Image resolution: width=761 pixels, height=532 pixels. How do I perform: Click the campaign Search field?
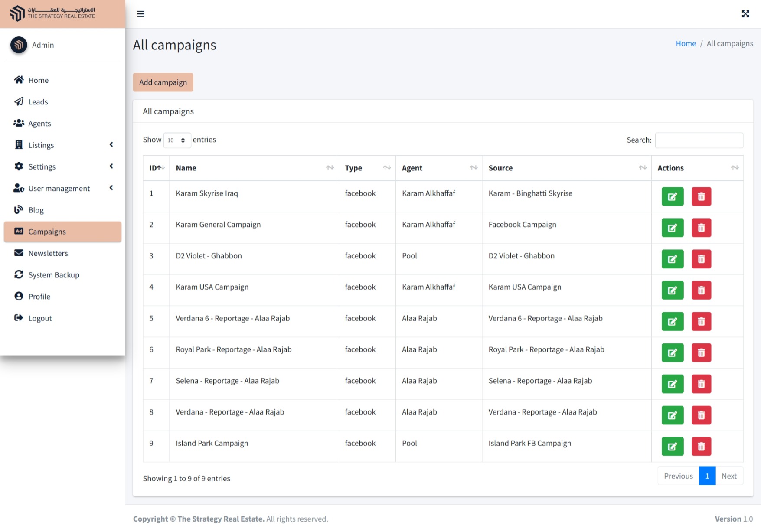699,140
